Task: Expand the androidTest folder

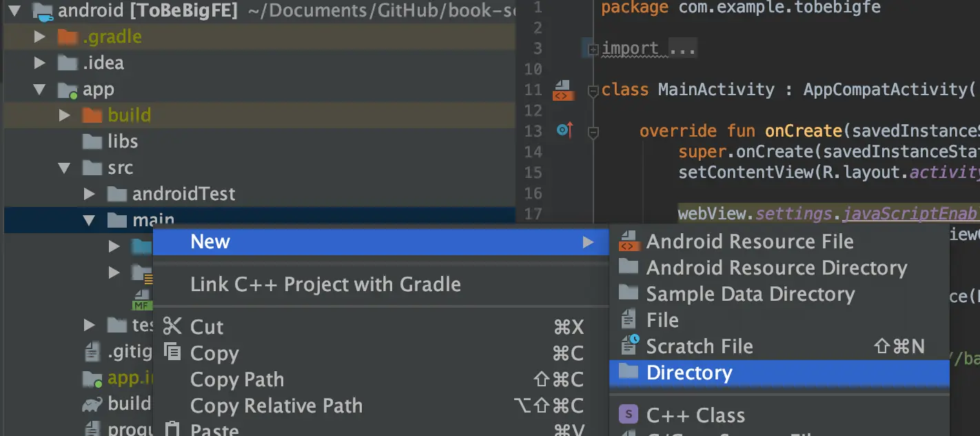Action: pyautogui.click(x=90, y=194)
